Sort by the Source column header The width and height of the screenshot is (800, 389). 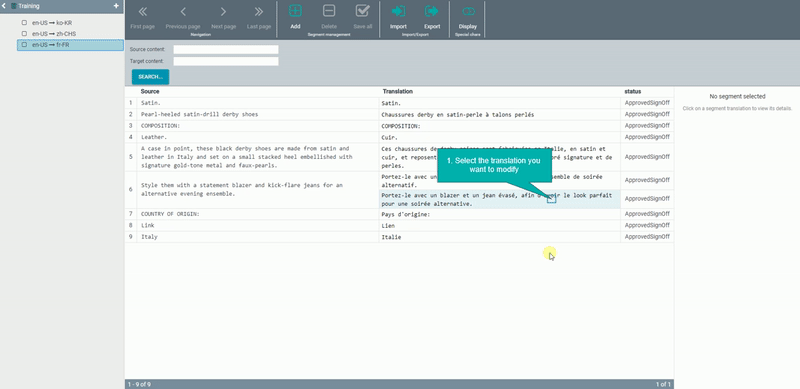point(150,91)
